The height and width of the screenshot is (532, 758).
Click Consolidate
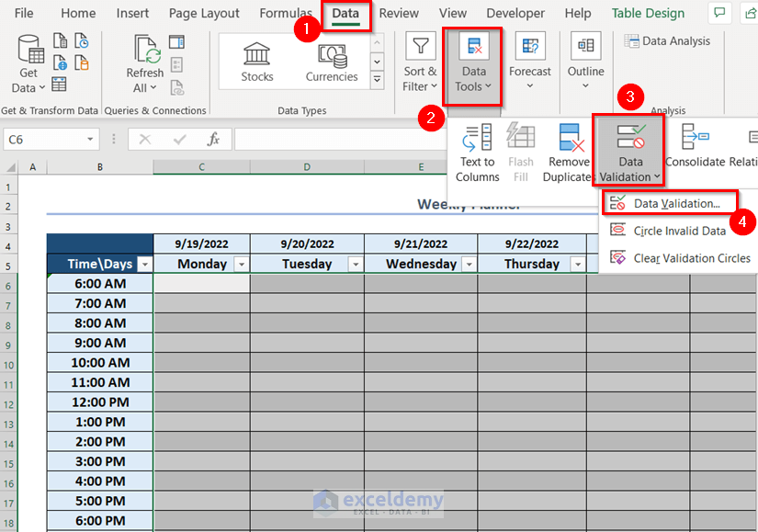pos(696,145)
